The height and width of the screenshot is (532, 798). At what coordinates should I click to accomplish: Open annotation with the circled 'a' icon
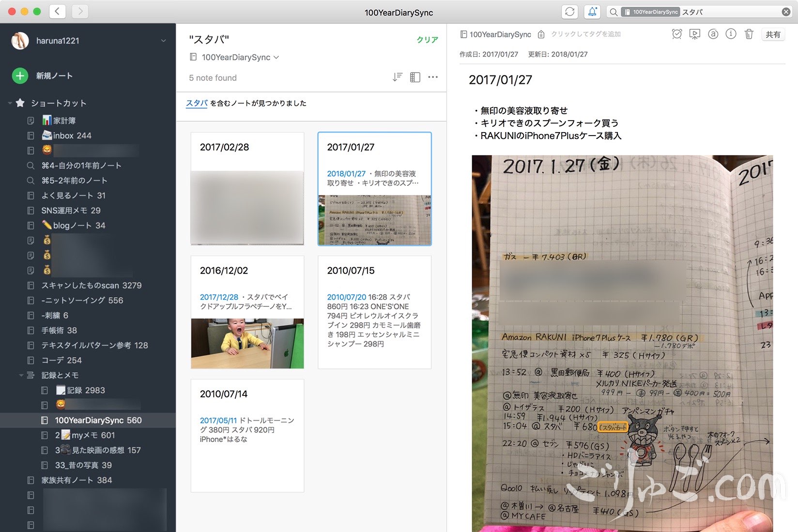coord(713,34)
